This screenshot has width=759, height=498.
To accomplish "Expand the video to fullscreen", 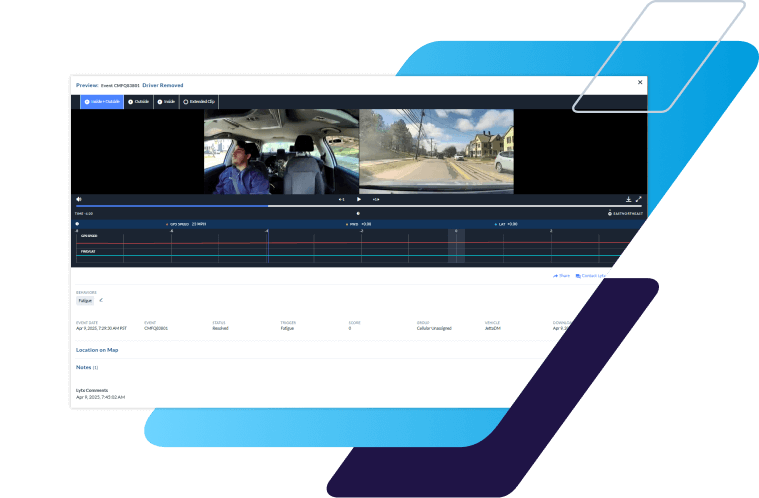I will click(x=639, y=199).
